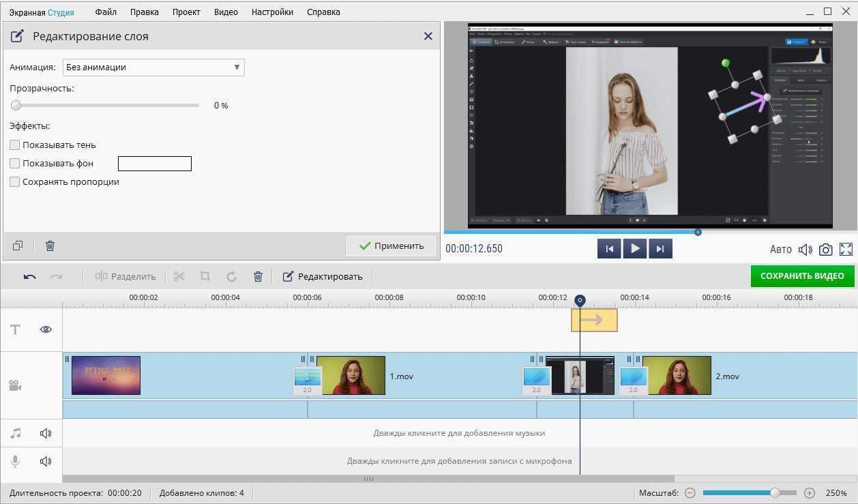Open the Настройки menu

tap(272, 12)
